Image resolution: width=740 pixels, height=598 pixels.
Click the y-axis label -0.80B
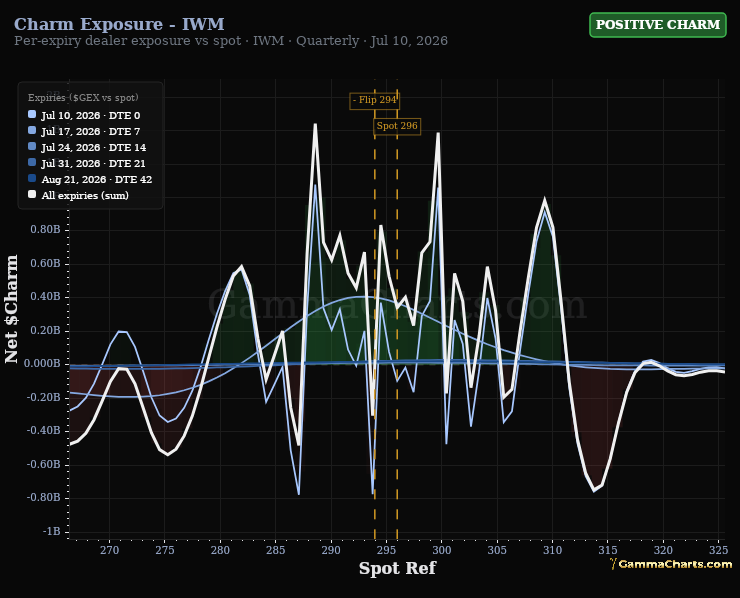click(x=43, y=497)
